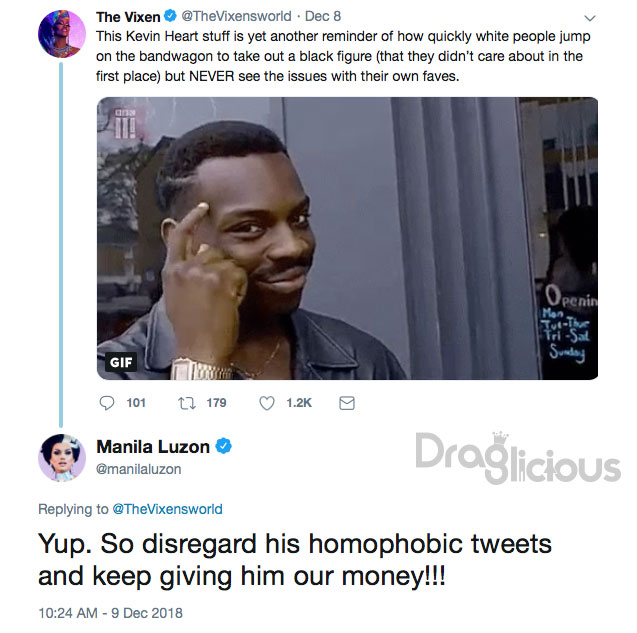This screenshot has height=633, width=637.
Task: Click the GIF label badge
Action: click(x=121, y=362)
